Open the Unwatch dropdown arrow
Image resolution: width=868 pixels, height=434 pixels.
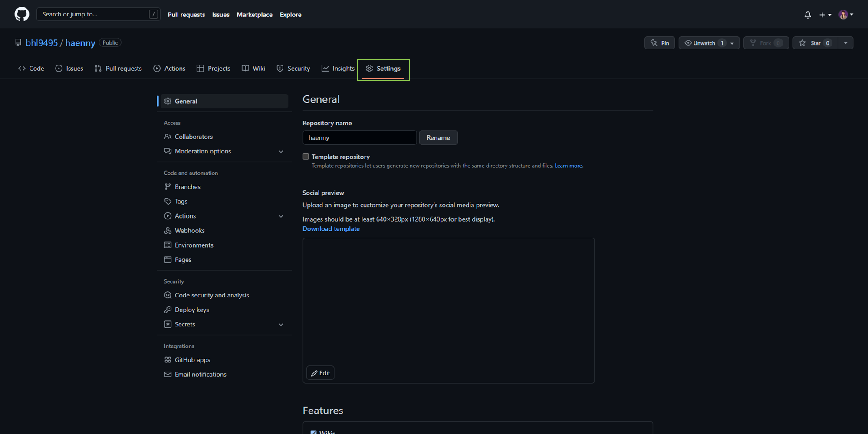pyautogui.click(x=732, y=43)
